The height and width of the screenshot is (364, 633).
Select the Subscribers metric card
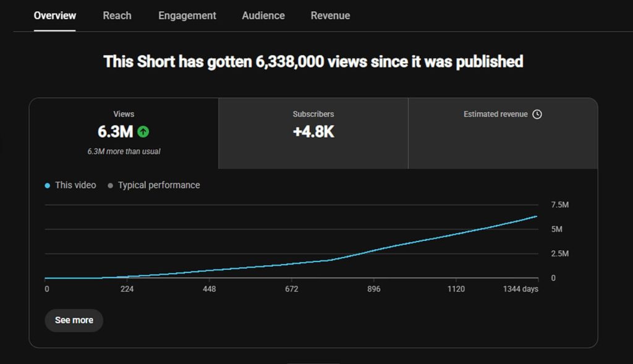pyautogui.click(x=313, y=133)
